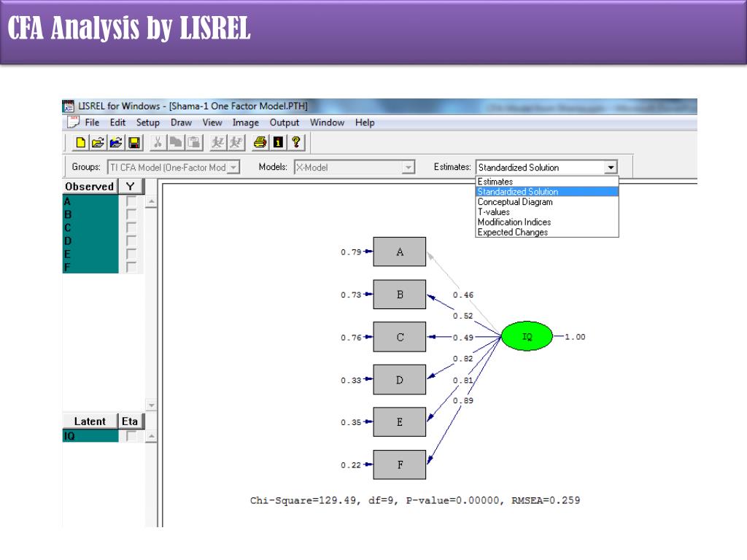747x560 pixels.
Task: Click the document icon left of File menu
Action: pos(74,122)
